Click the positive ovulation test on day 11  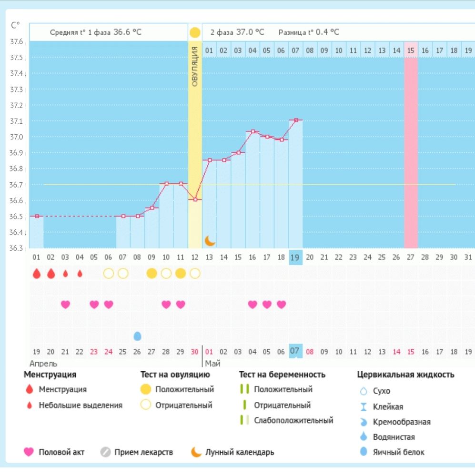click(x=181, y=273)
